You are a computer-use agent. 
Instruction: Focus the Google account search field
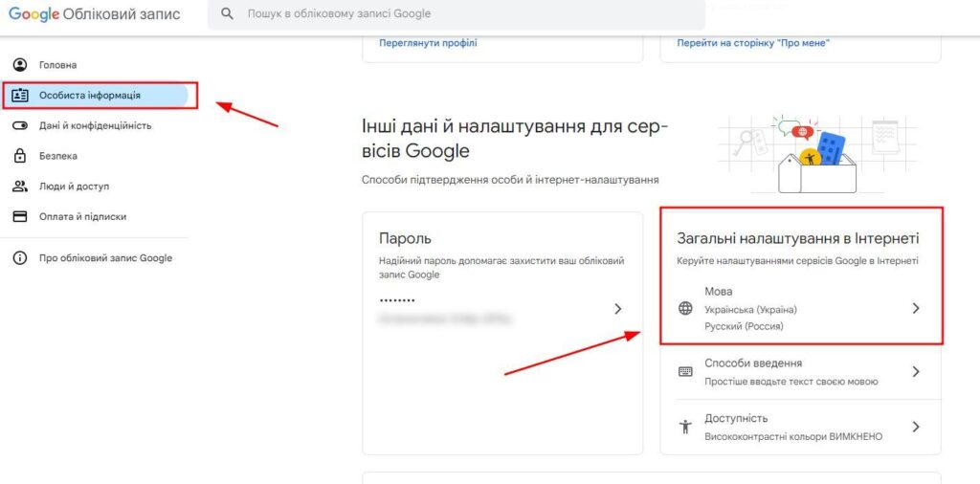point(457,13)
